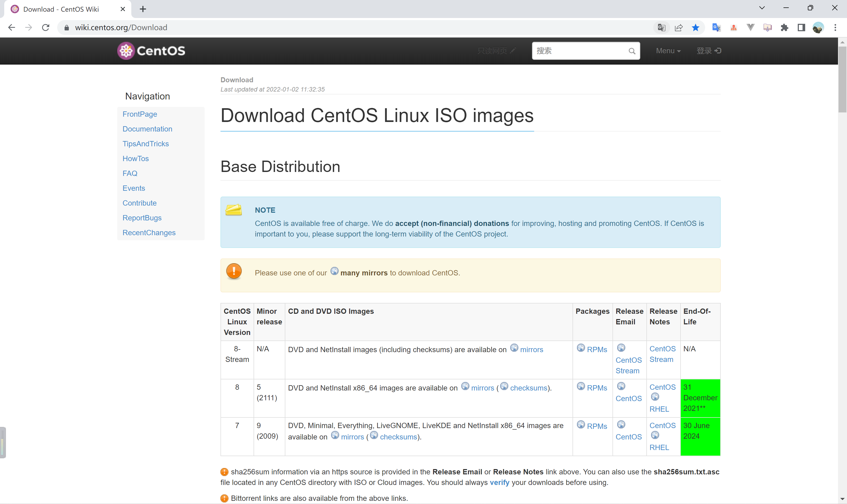
Task: Open Contribute in Navigation
Action: tap(140, 203)
